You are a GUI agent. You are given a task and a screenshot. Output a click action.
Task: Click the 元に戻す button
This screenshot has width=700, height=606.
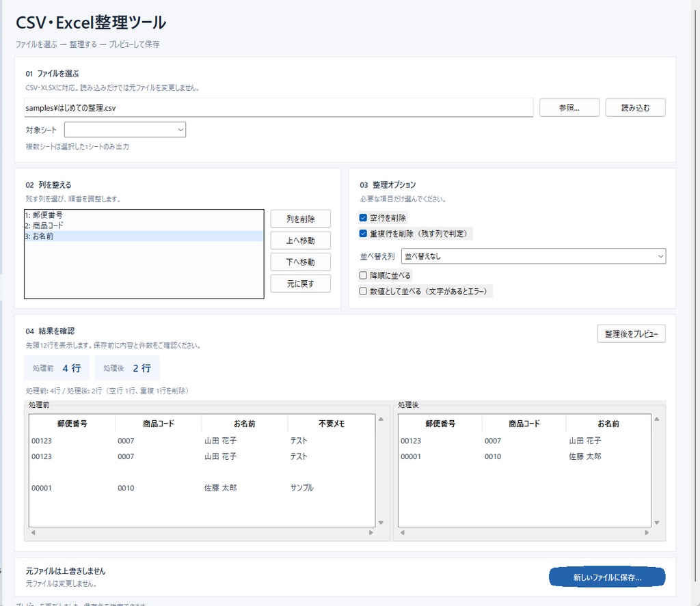[301, 284]
